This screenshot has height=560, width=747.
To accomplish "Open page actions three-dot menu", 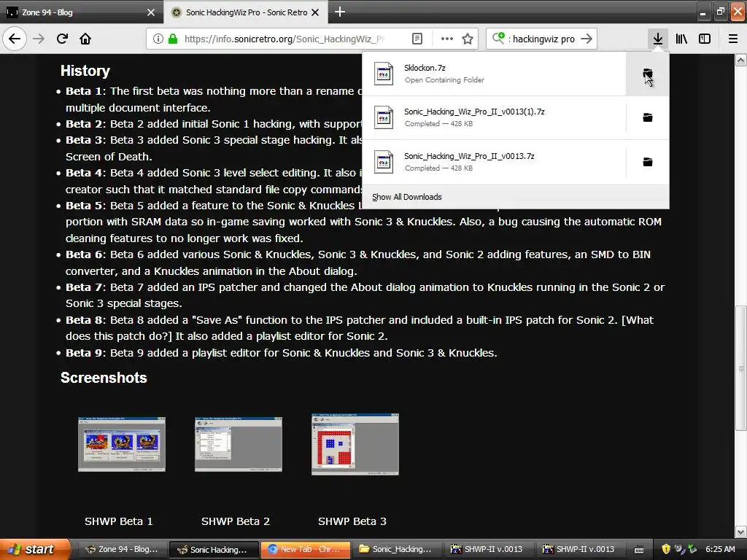I will coord(446,39).
